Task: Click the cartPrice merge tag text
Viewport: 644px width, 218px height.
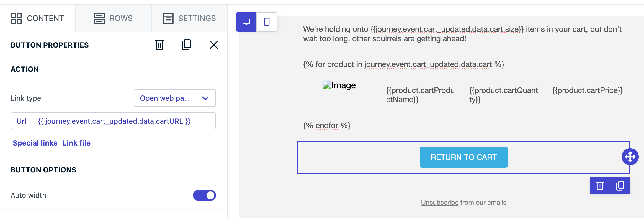Action: click(587, 90)
